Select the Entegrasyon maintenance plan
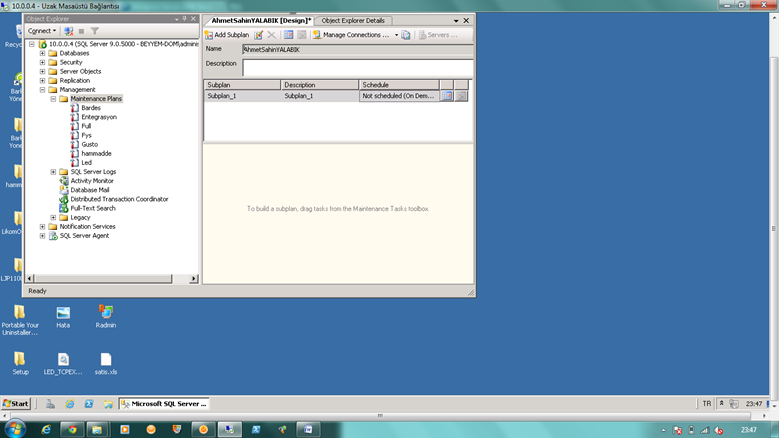Screen dimensions: 779x438 click(99, 117)
